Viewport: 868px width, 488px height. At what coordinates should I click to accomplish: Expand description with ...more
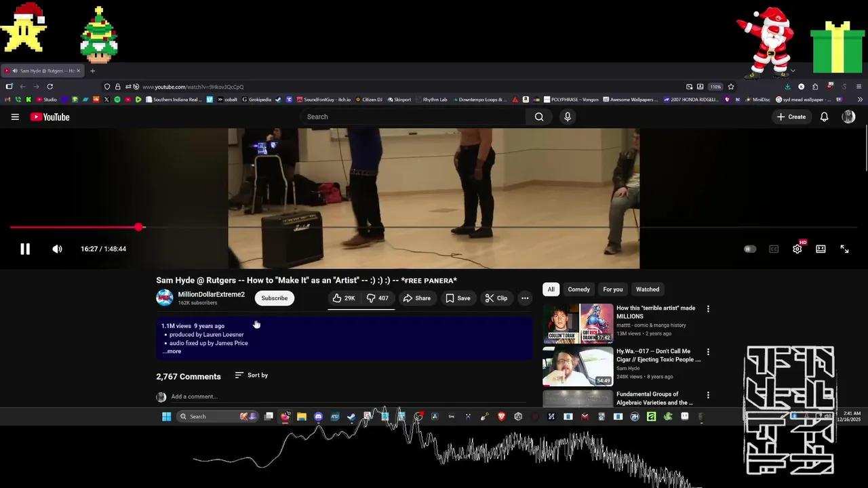click(172, 351)
